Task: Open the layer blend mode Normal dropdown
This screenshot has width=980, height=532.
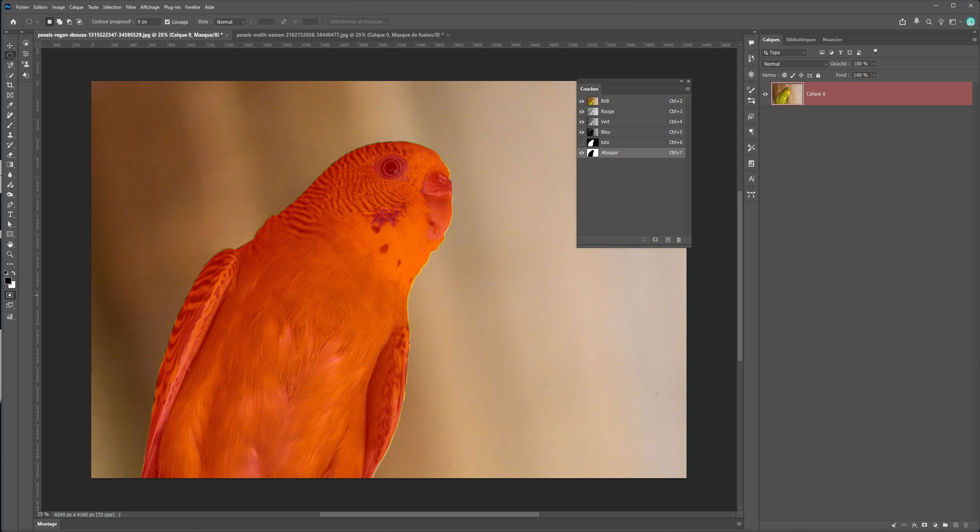Action: (x=795, y=64)
